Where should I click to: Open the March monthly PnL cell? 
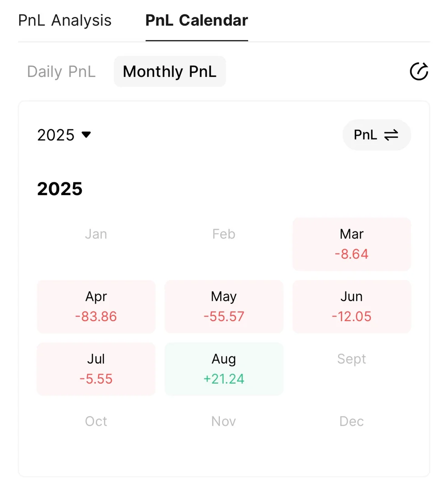tap(351, 244)
